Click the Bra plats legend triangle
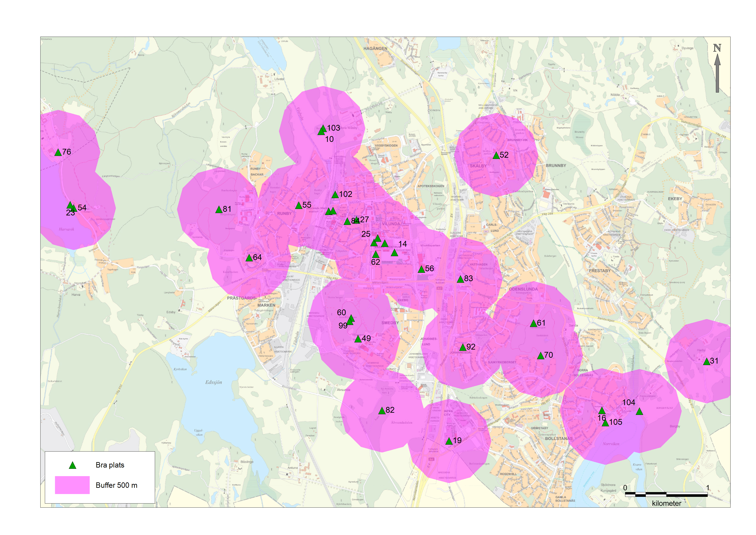This screenshot has width=756, height=535. click(72, 465)
